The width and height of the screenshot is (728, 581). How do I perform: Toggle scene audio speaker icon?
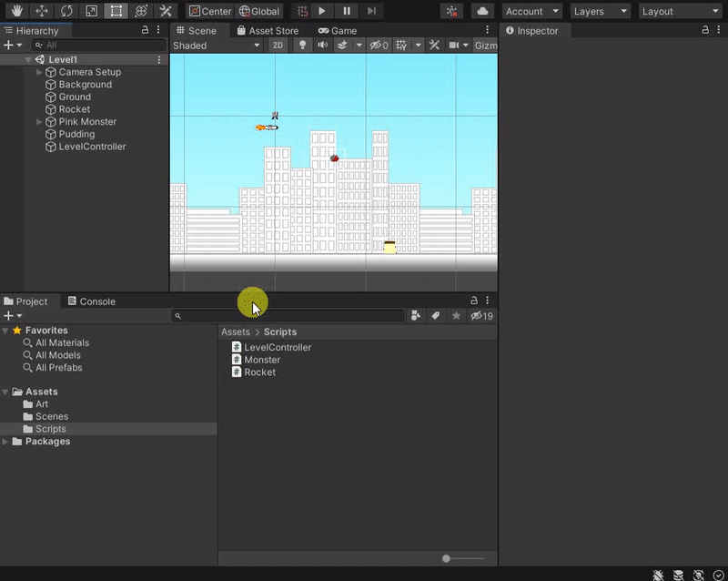pyautogui.click(x=322, y=46)
